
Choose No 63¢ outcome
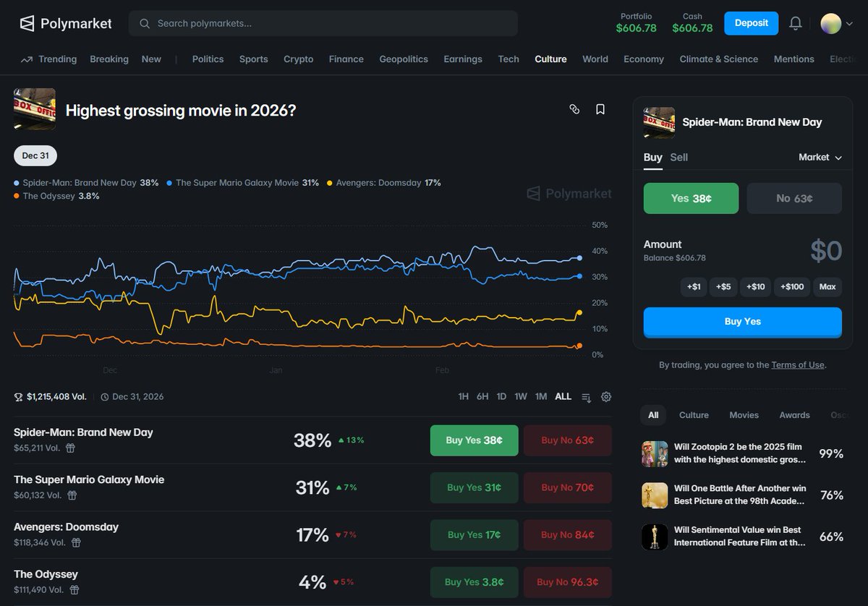pyautogui.click(x=794, y=198)
